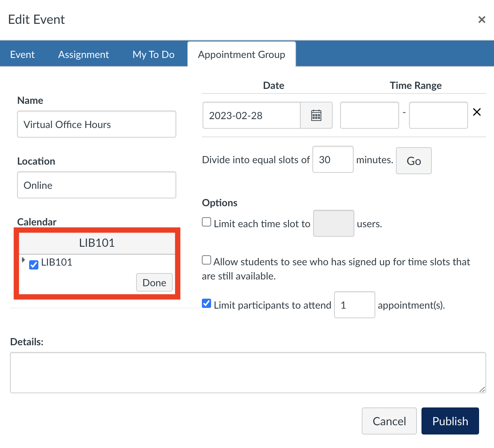The height and width of the screenshot is (448, 494).
Task: Click the date field showing 2023-02-28
Action: pos(252,115)
